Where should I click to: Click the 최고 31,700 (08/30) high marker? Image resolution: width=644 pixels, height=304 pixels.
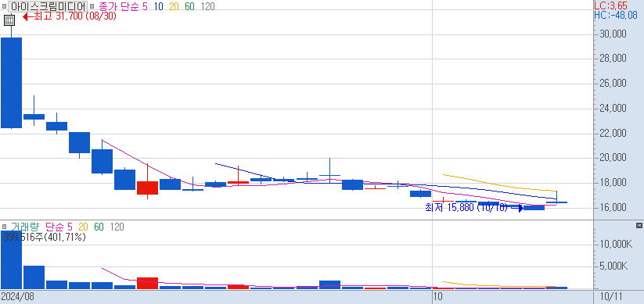pos(70,17)
